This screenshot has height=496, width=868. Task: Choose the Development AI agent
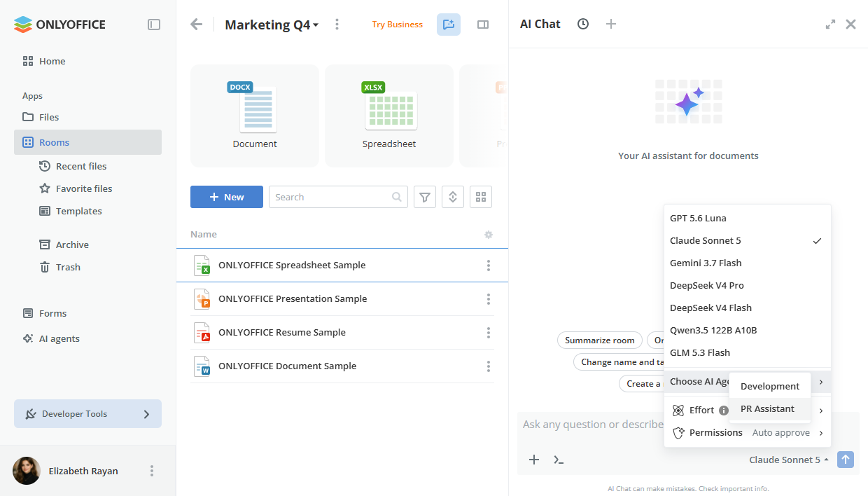[770, 386]
